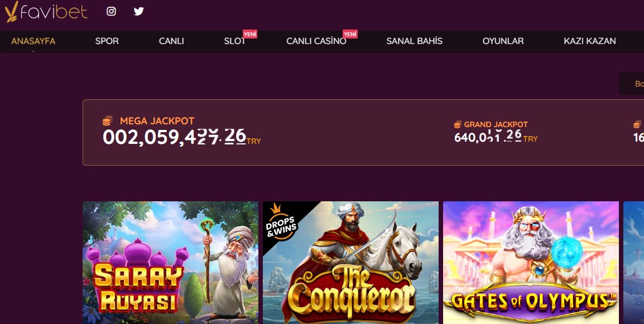Click the Mega Jackpot coins icon

108,120
